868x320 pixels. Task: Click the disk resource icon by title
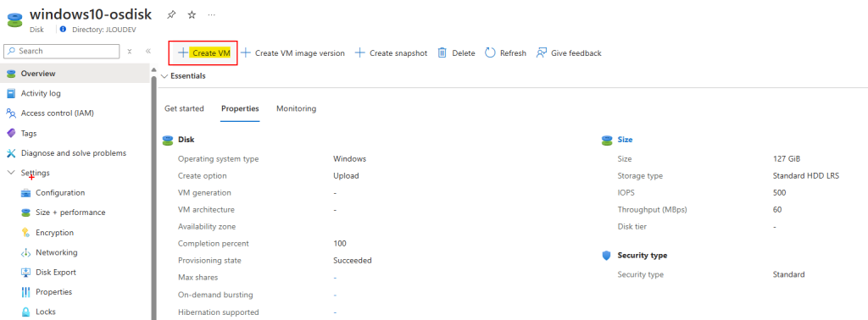click(x=15, y=20)
